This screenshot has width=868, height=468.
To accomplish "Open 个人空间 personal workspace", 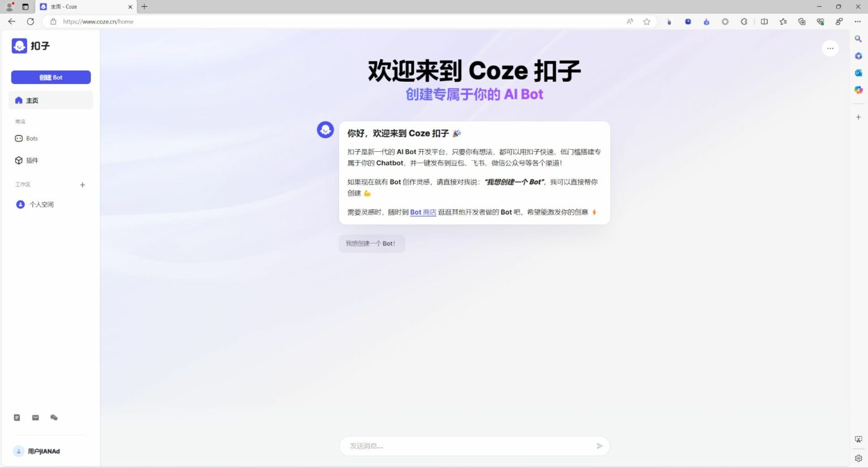I will pyautogui.click(x=42, y=204).
